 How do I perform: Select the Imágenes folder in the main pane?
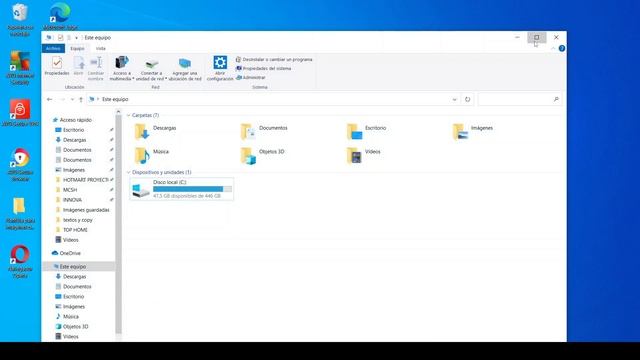(x=473, y=131)
